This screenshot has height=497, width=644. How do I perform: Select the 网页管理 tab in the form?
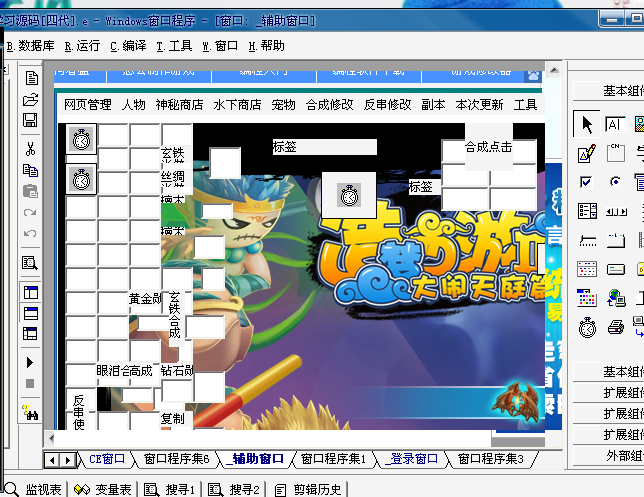pyautogui.click(x=87, y=105)
